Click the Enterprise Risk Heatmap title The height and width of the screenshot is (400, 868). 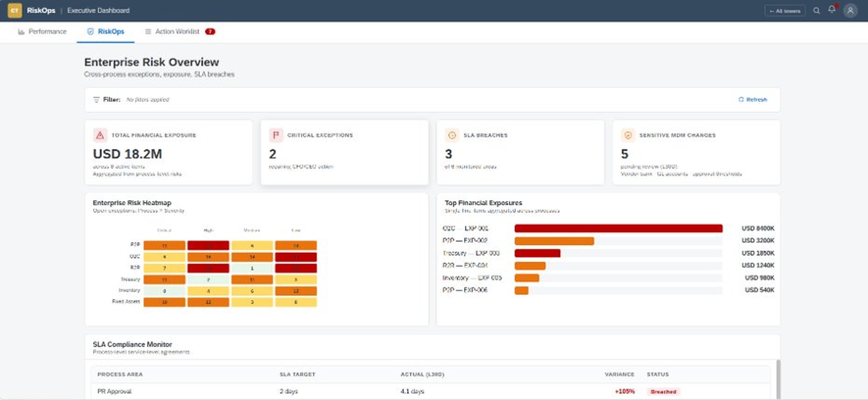click(x=132, y=203)
